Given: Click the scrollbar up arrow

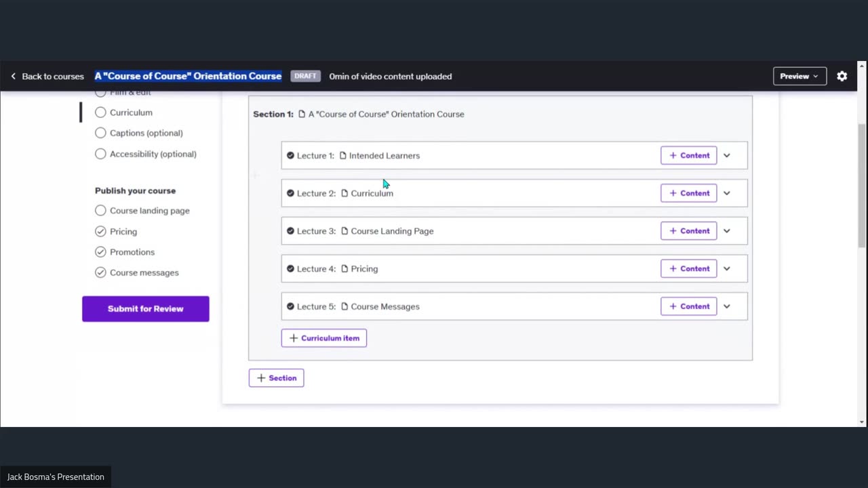Looking at the screenshot, I should click(862, 66).
